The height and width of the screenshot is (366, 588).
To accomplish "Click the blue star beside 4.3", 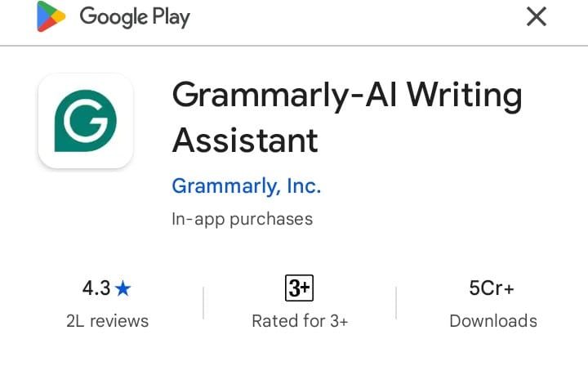I will click(123, 288).
